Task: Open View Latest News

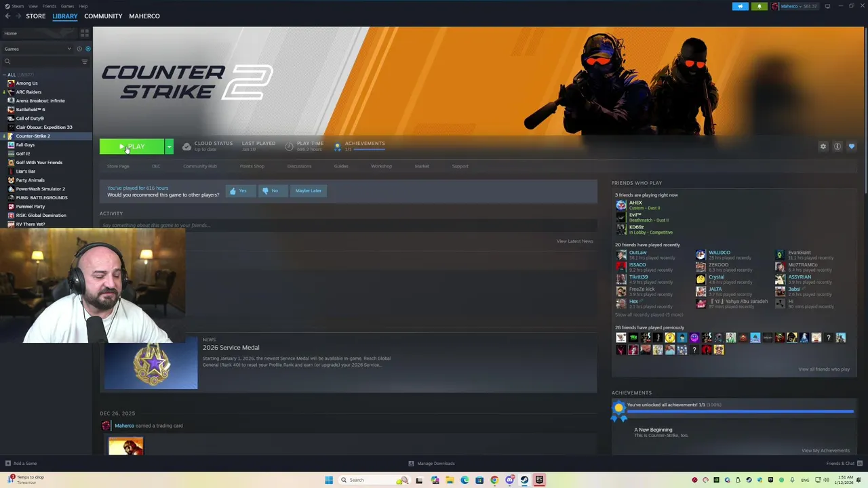Action: tap(574, 241)
